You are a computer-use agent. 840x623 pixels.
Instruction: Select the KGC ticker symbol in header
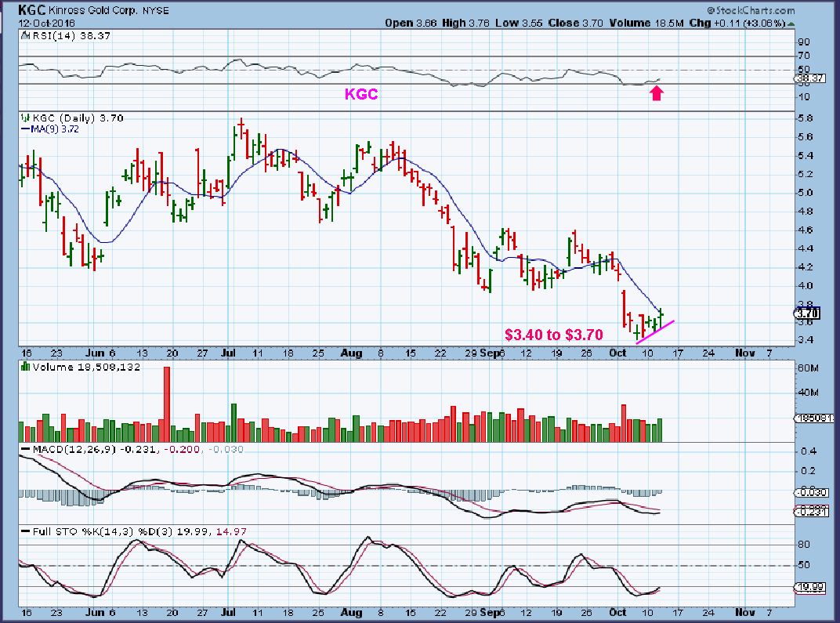click(33, 9)
